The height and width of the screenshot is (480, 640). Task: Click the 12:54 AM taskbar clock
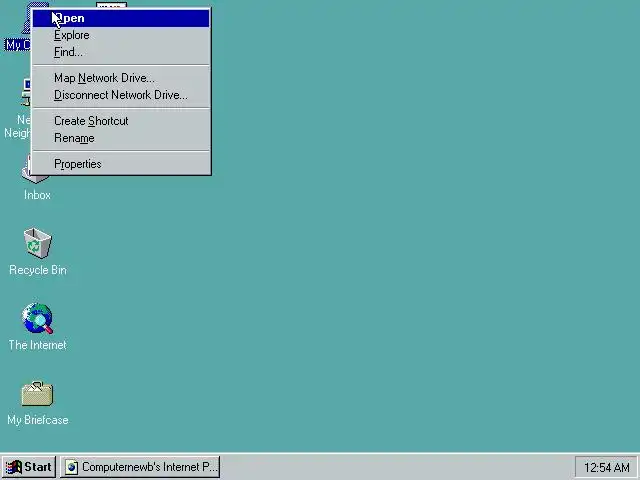[607, 467]
